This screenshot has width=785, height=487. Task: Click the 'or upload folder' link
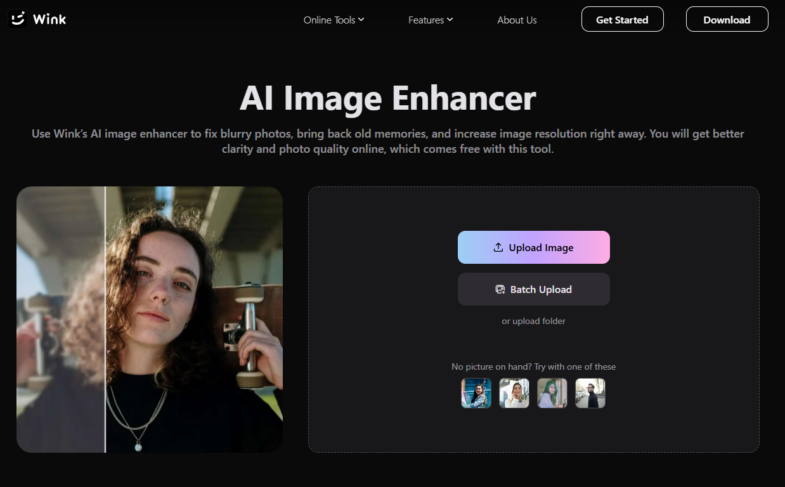pyautogui.click(x=534, y=321)
